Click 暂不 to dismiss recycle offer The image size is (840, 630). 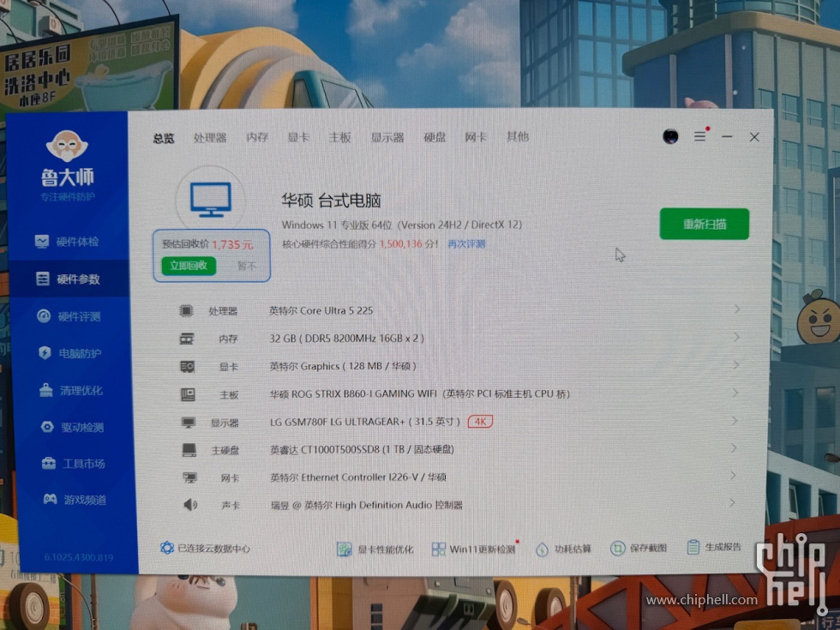(x=247, y=266)
